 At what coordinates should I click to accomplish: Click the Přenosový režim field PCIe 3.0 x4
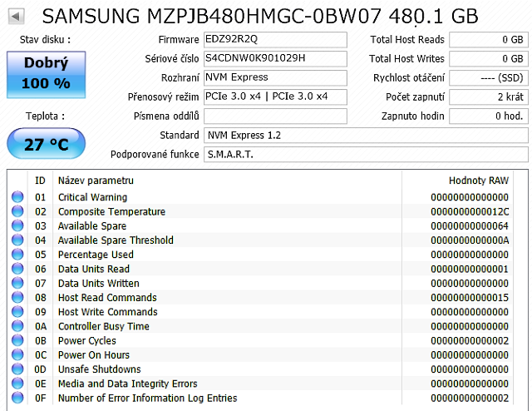[x=275, y=97]
